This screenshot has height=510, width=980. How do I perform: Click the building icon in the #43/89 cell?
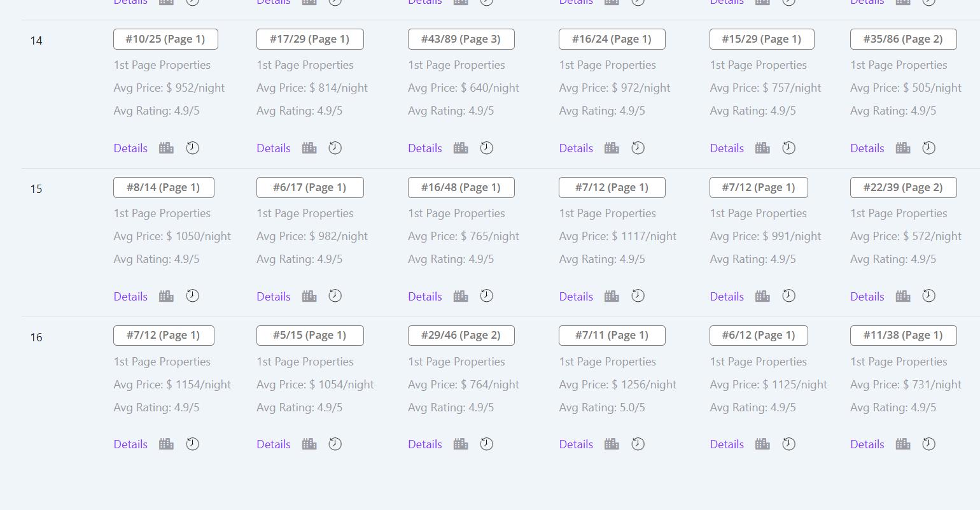click(461, 148)
